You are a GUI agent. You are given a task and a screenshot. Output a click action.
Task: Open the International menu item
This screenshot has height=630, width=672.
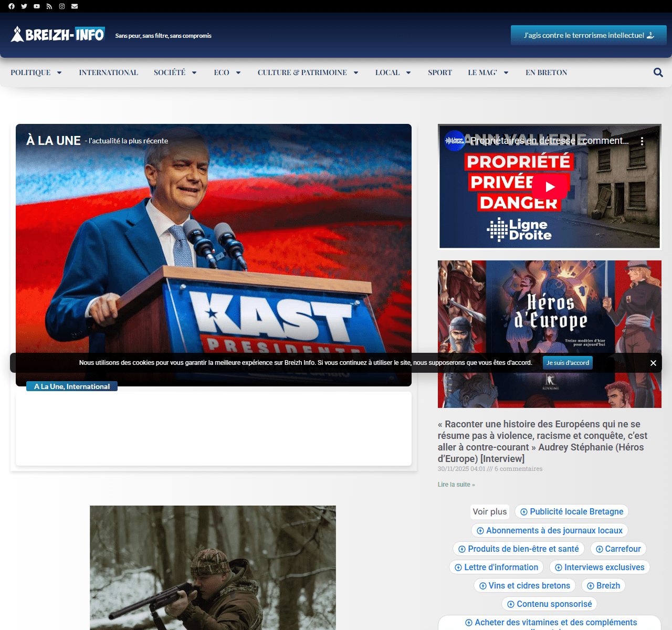point(108,72)
